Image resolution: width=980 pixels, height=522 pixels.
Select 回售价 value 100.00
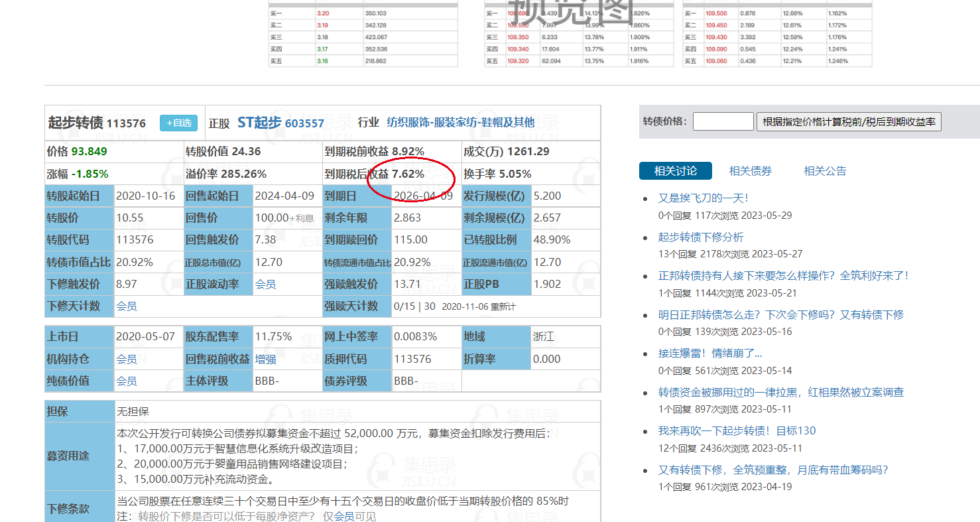[272, 218]
